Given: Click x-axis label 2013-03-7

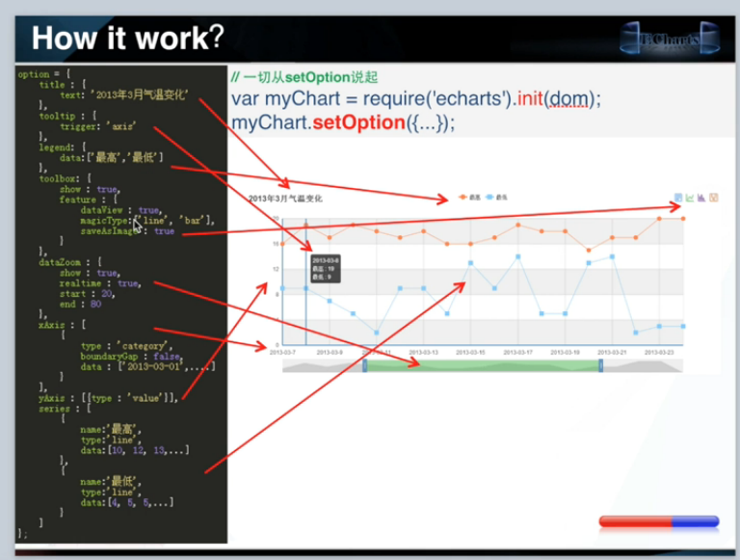Looking at the screenshot, I should 282,352.
